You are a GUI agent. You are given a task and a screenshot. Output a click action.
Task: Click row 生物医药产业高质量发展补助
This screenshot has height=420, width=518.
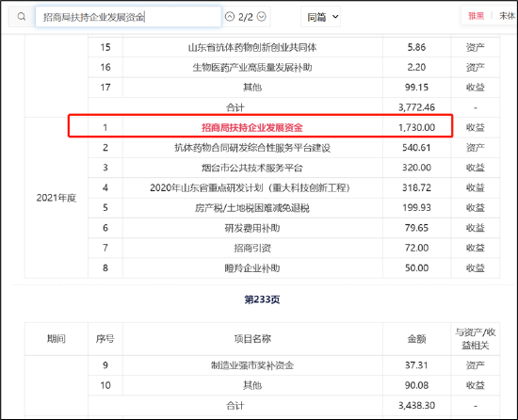click(x=252, y=68)
